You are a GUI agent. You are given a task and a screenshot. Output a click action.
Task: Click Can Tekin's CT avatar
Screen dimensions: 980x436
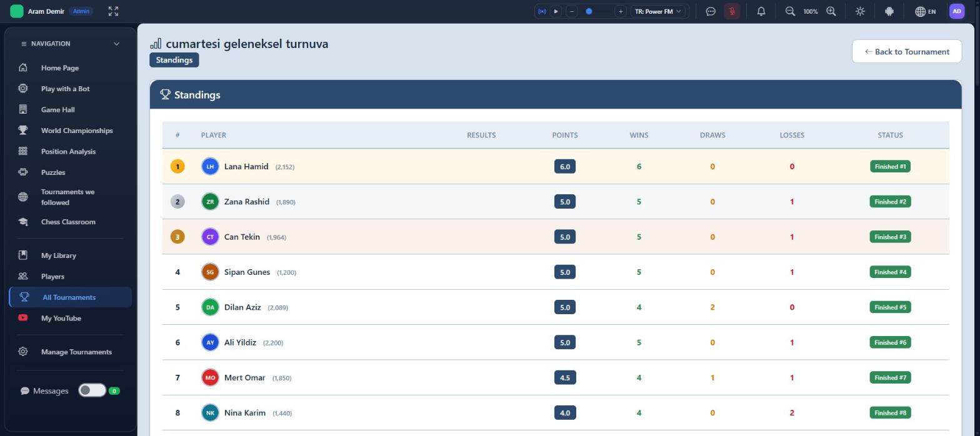210,237
